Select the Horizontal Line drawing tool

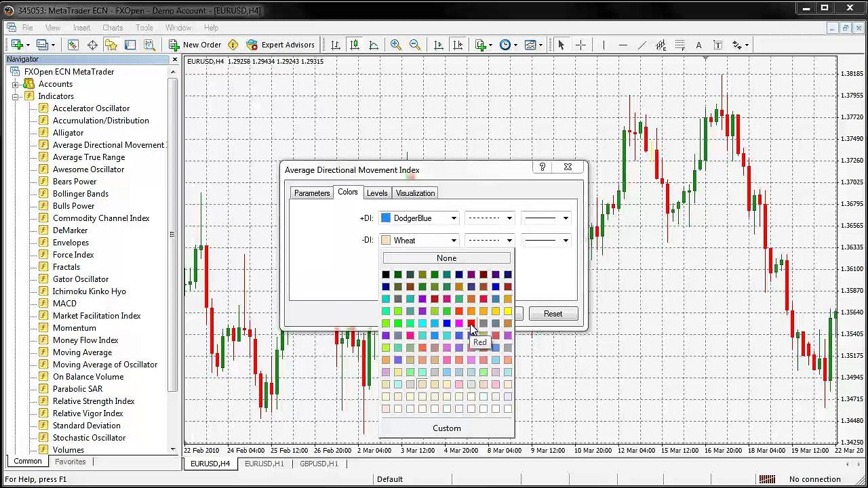pos(623,45)
